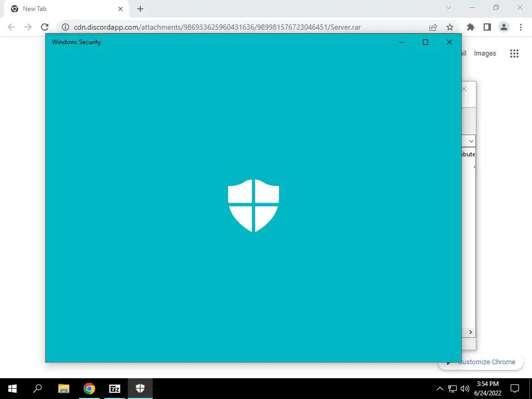This screenshot has width=532, height=399.
Task: Switch to Chrome on the taskbar
Action: click(89, 389)
